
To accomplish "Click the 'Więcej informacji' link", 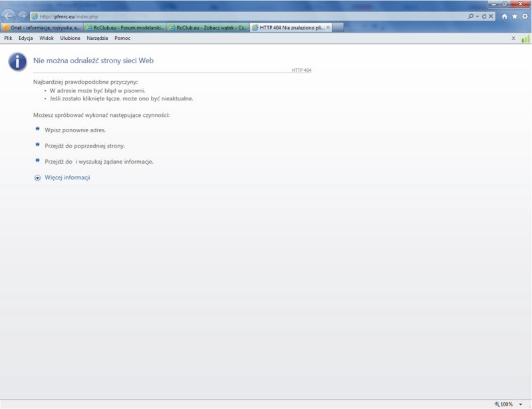I will point(67,178).
